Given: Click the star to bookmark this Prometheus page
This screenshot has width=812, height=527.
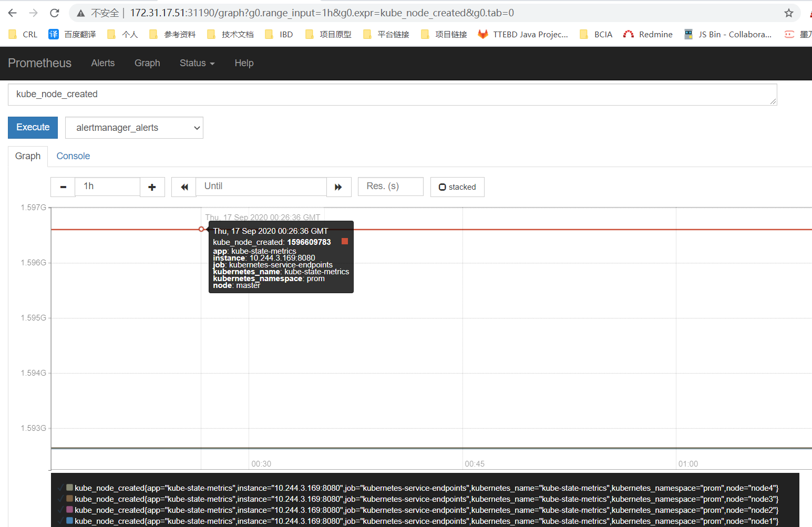Looking at the screenshot, I should (788, 12).
